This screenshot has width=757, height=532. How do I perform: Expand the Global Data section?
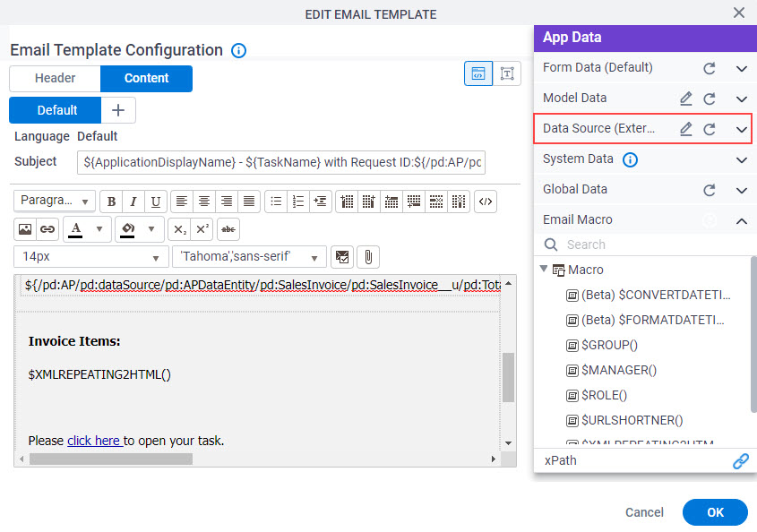(742, 190)
